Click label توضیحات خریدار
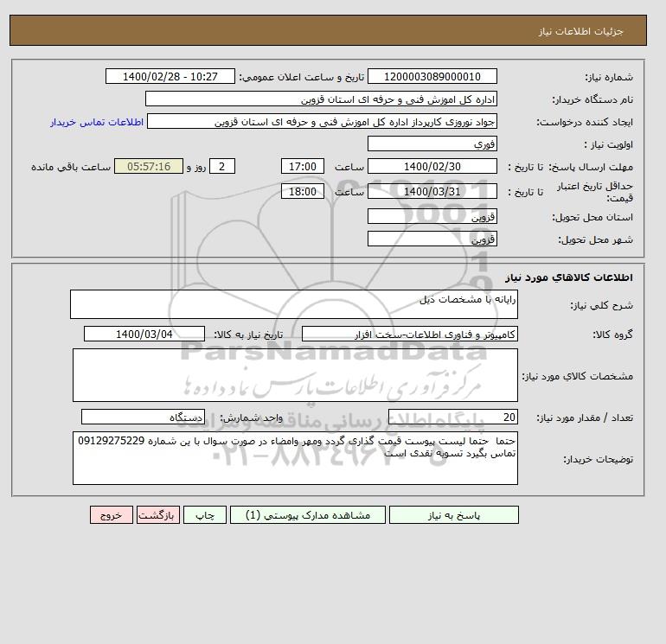This screenshot has height=644, width=666. [x=598, y=459]
